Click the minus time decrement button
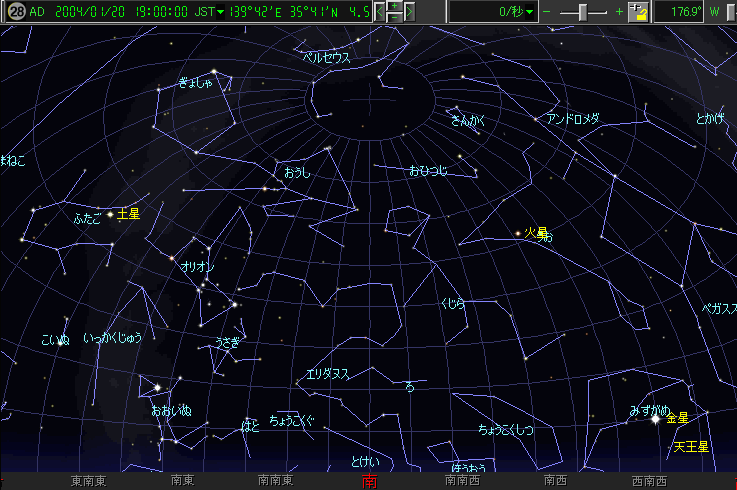 pyautogui.click(x=395, y=17)
